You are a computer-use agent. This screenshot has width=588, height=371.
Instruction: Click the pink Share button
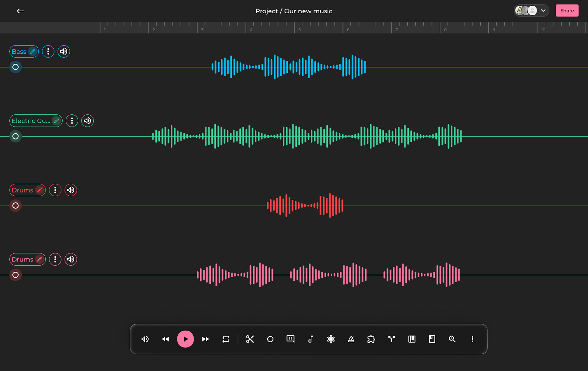point(567,11)
